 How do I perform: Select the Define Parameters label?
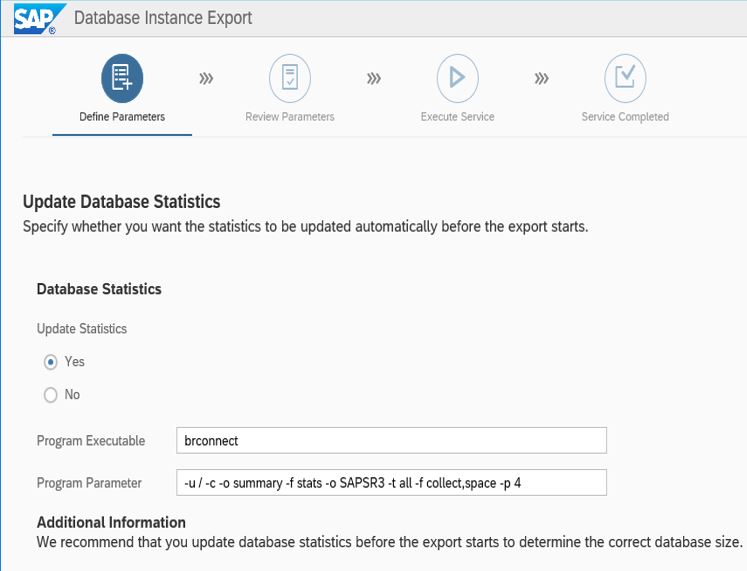click(122, 117)
